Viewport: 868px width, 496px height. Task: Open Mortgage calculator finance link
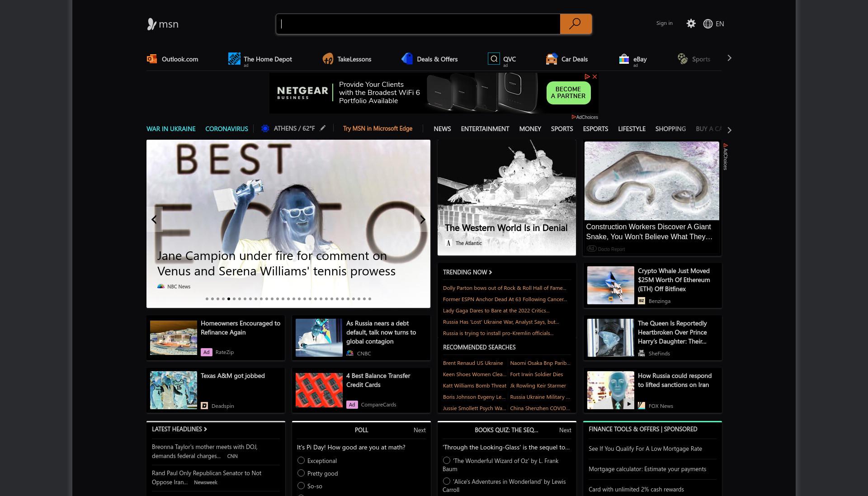pyautogui.click(x=647, y=469)
